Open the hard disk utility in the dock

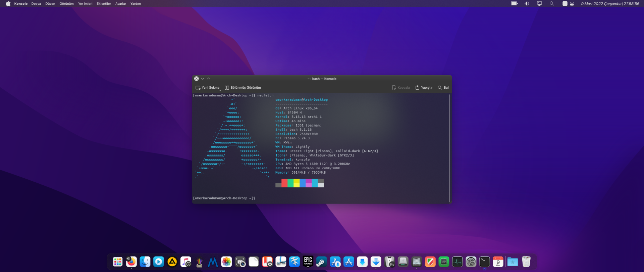pyautogui.click(x=417, y=262)
